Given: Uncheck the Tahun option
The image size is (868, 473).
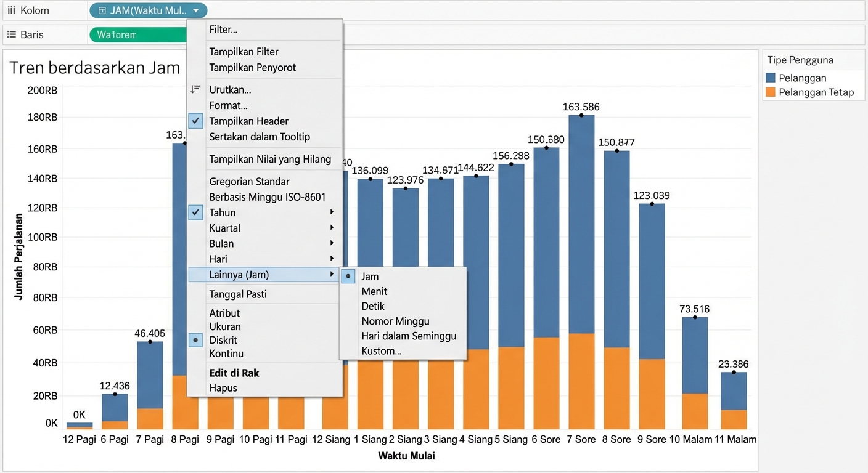Looking at the screenshot, I should click(195, 212).
